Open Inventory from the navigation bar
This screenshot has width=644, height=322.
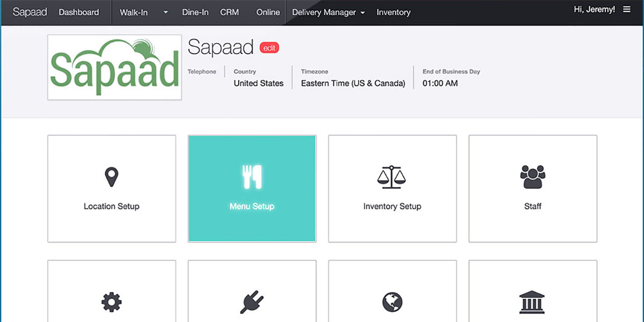coord(393,12)
